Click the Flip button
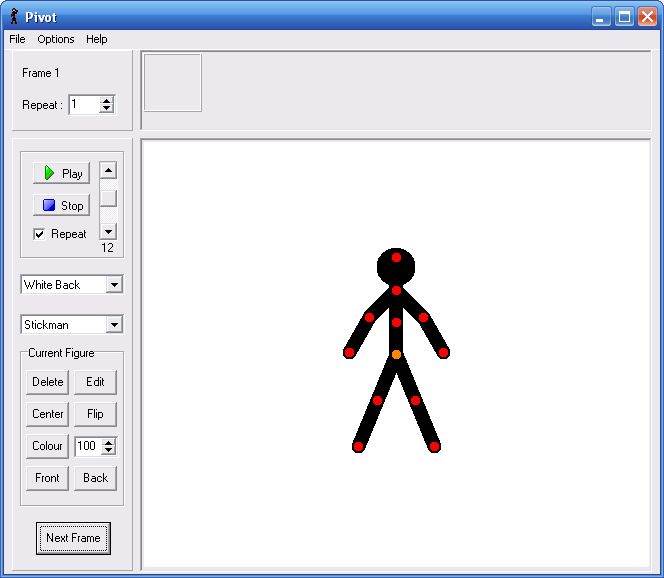The image size is (664, 578). 95,414
